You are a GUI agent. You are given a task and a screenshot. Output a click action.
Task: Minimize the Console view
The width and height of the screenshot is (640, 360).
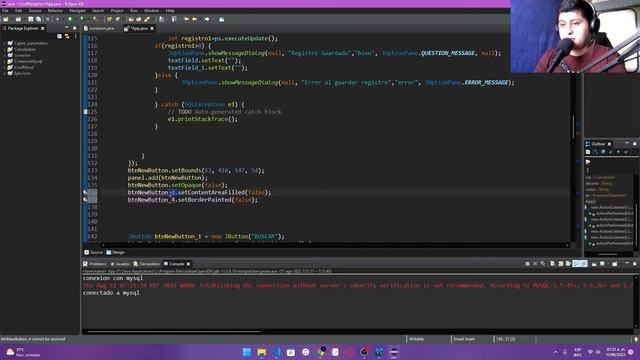click(x=627, y=264)
